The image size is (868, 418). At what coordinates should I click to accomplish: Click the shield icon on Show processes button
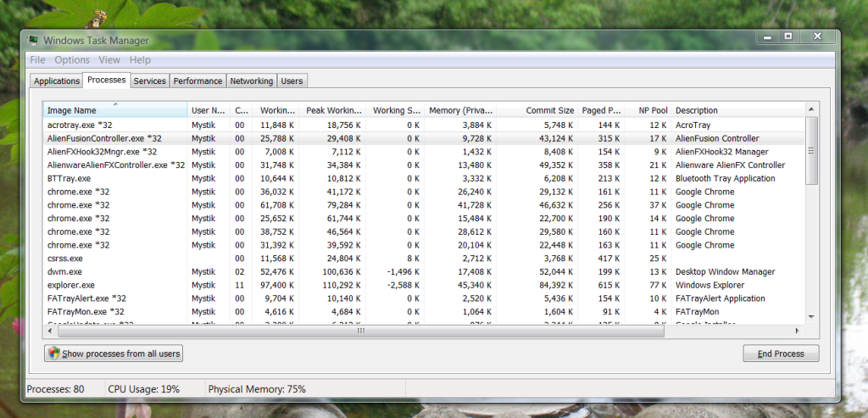53,354
